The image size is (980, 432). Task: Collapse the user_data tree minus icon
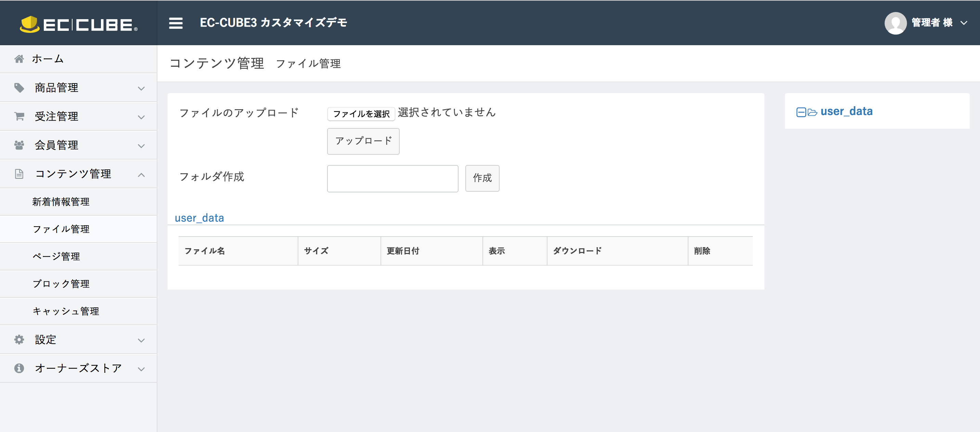point(801,112)
